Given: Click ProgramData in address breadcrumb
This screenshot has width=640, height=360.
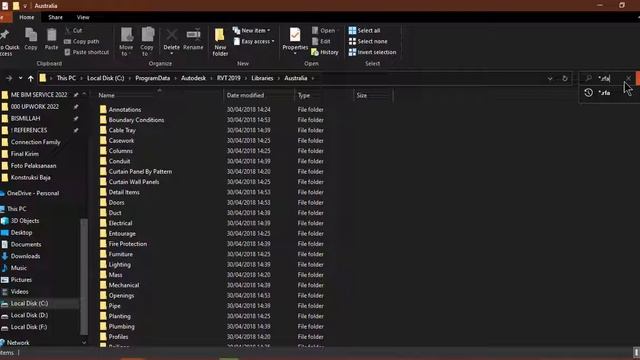Looking at the screenshot, I should tap(153, 78).
